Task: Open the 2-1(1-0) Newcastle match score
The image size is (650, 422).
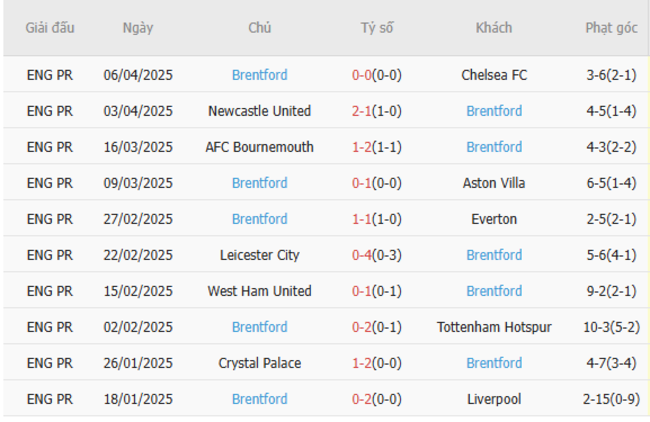Action: (377, 111)
